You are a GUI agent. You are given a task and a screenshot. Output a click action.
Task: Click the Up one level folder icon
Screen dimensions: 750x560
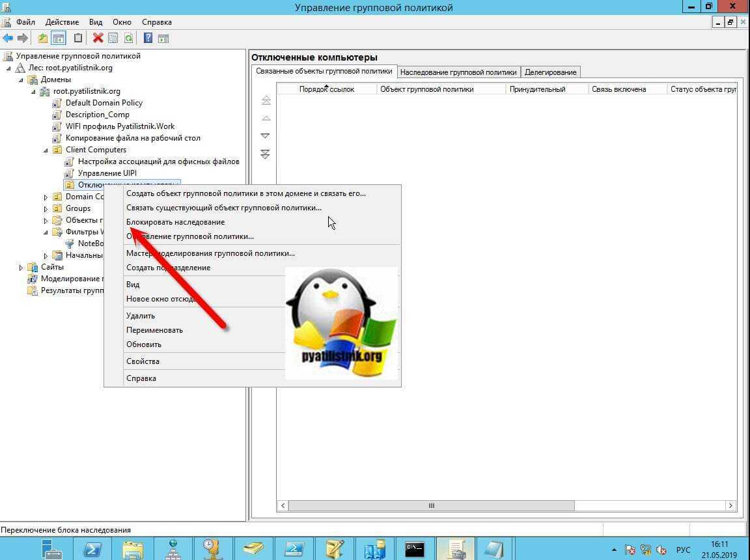[43, 38]
